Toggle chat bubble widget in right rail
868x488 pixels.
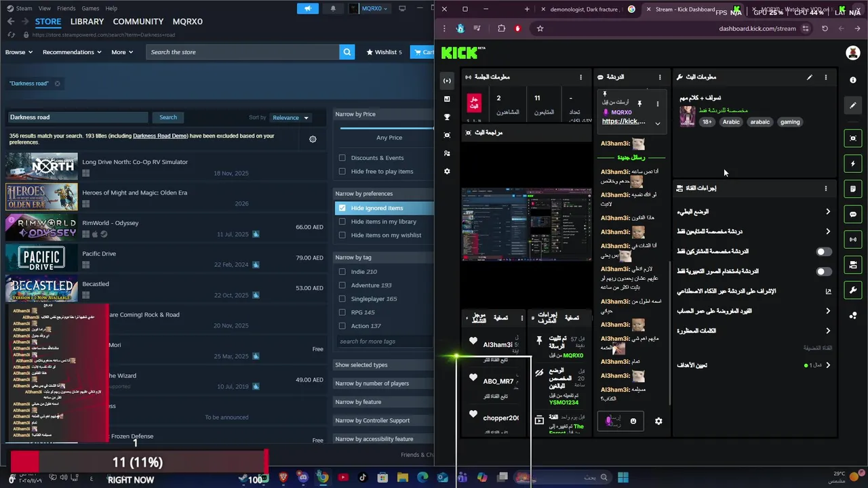coord(853,214)
